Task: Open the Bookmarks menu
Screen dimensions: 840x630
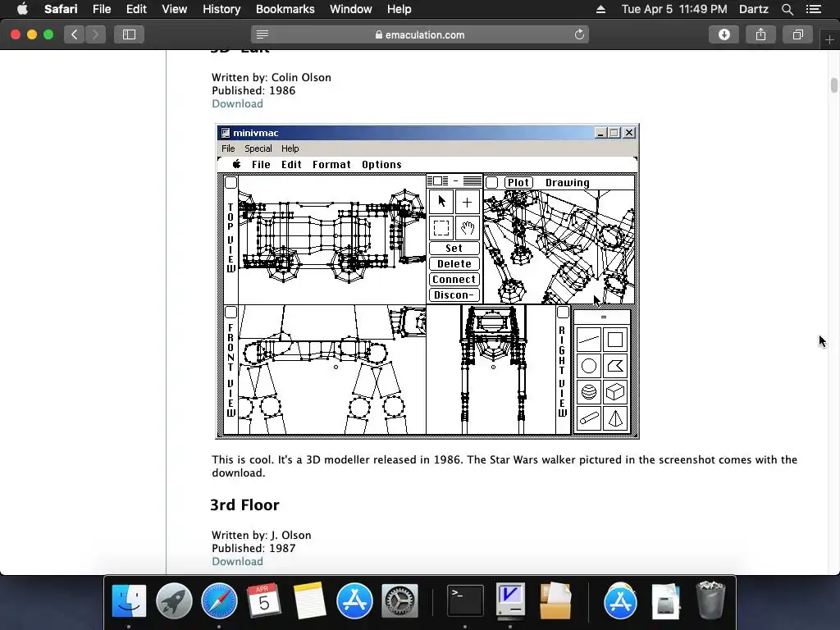Action: pyautogui.click(x=285, y=9)
